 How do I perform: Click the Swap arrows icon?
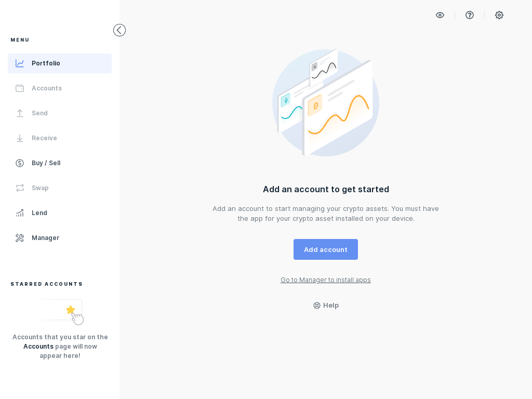pos(20,188)
